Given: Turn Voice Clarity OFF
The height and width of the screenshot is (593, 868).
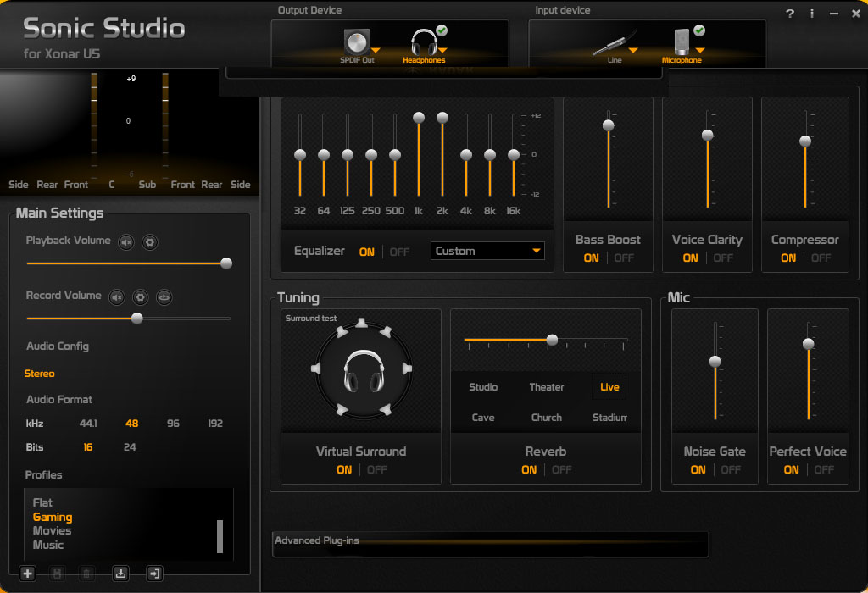Looking at the screenshot, I should (x=723, y=258).
